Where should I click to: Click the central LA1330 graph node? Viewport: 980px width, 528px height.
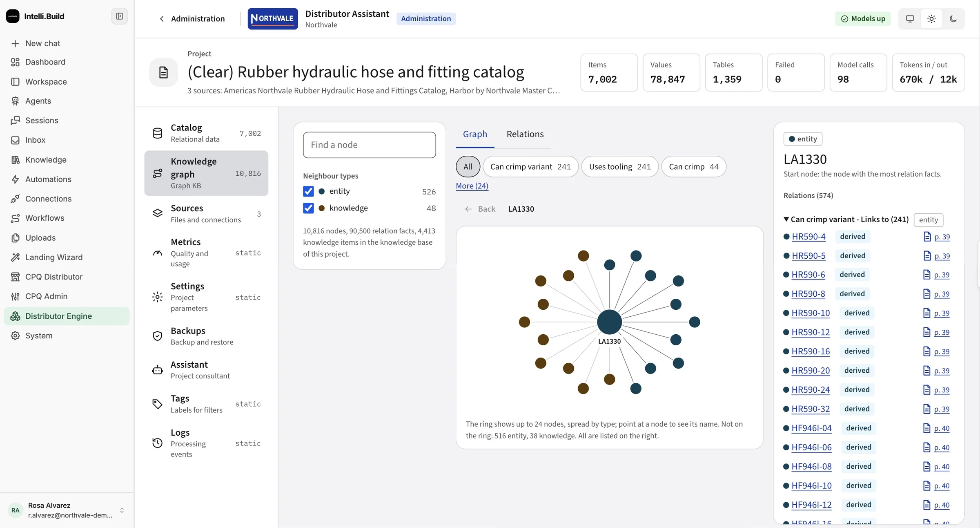pos(609,322)
